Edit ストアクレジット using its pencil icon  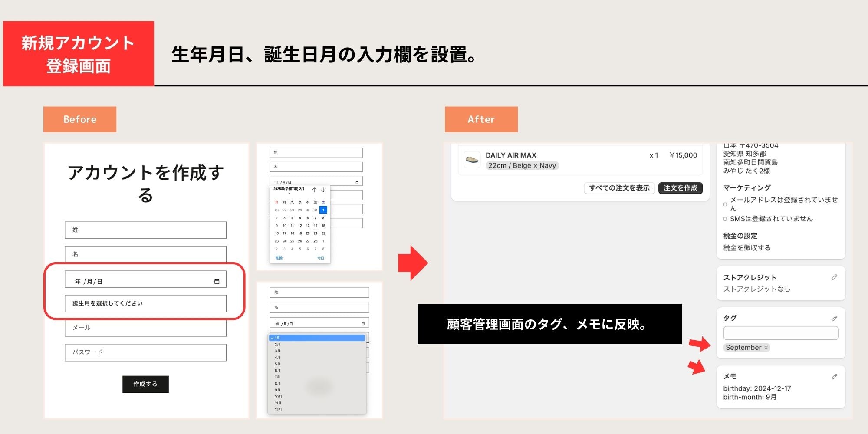(835, 277)
